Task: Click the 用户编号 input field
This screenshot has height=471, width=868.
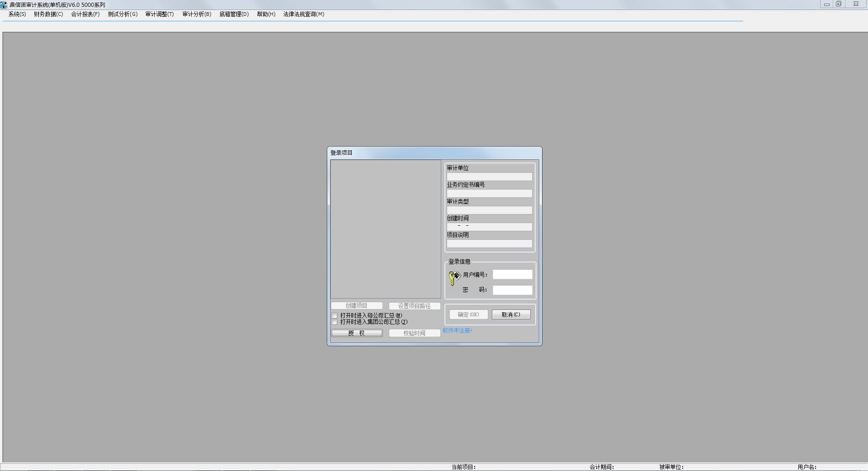Action: click(512, 274)
